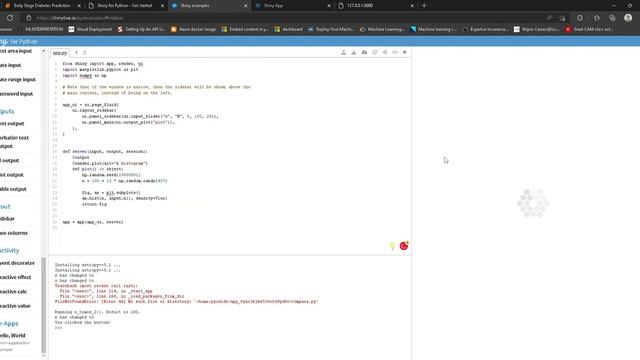Click the 'Traceback (most recent call last)' console line

(x=96, y=286)
